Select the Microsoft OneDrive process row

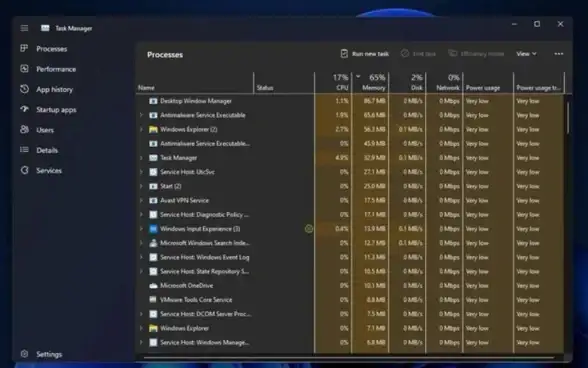click(x=351, y=285)
